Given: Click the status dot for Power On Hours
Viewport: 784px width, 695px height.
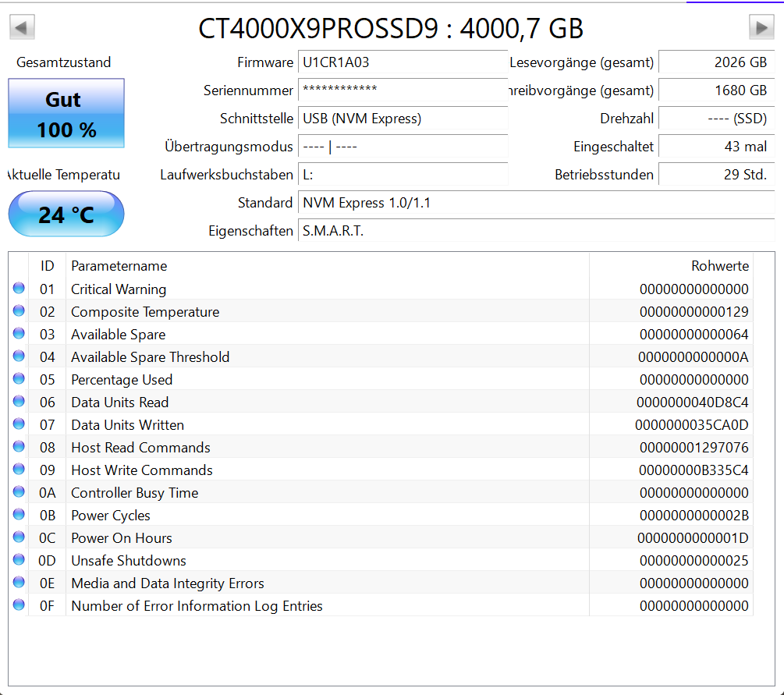Looking at the screenshot, I should click(19, 537).
